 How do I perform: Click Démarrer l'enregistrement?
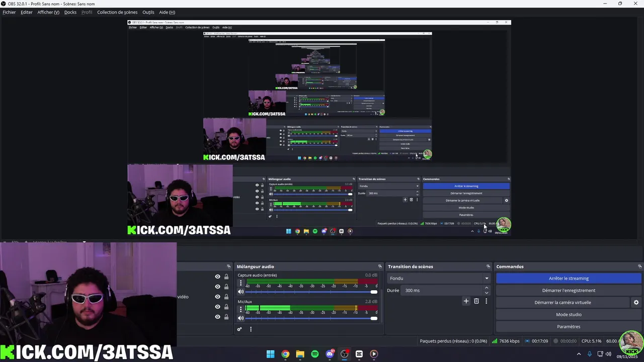(x=569, y=291)
